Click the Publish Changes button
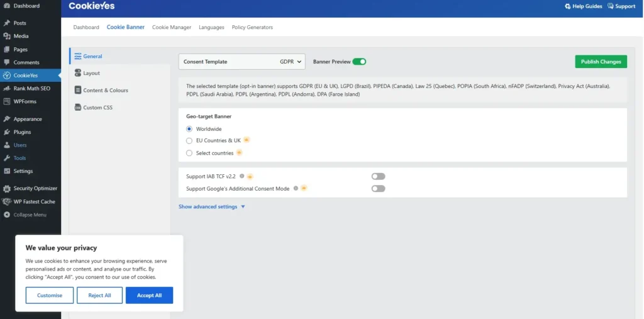This screenshot has height=319, width=644. click(601, 62)
